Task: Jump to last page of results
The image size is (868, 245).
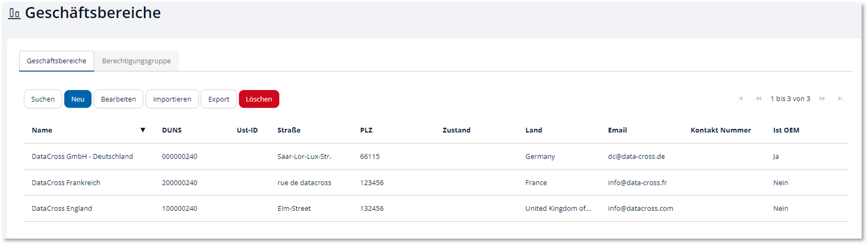Action: coord(840,99)
